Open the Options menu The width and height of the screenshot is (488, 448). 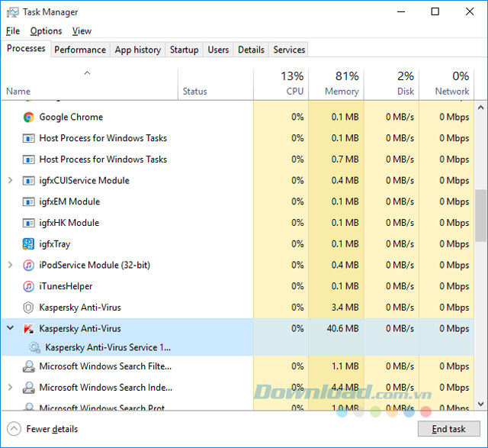click(x=46, y=31)
